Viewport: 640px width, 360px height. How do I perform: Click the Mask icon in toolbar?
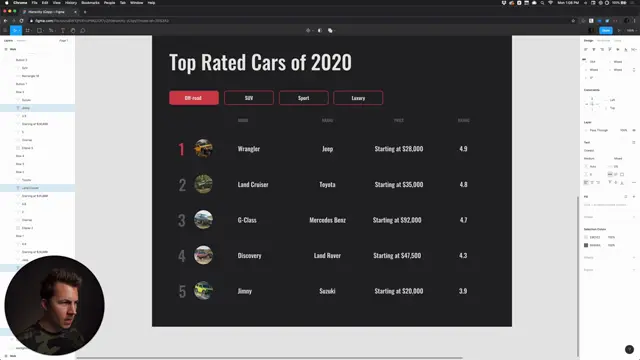pos(320,31)
